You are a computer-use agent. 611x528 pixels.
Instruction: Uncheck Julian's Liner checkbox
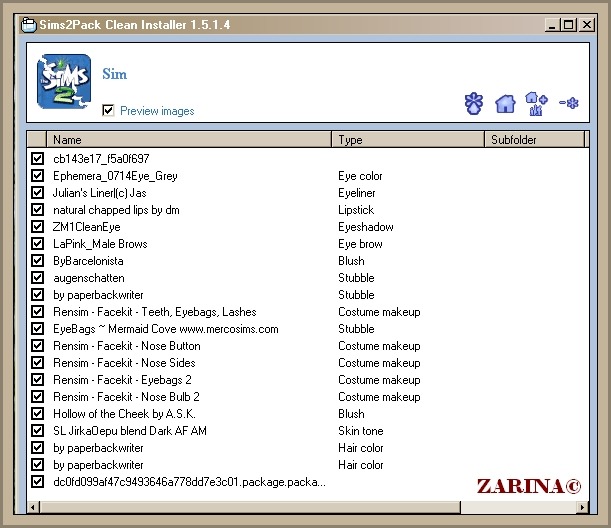[x=37, y=192]
